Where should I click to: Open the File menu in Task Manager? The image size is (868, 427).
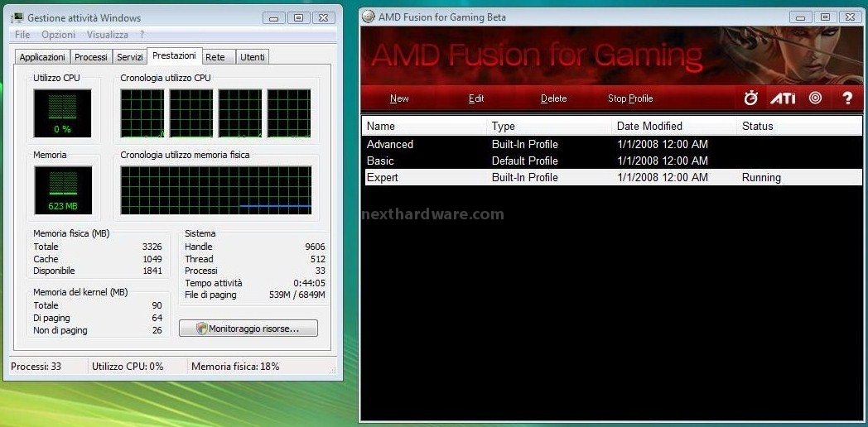[x=22, y=34]
